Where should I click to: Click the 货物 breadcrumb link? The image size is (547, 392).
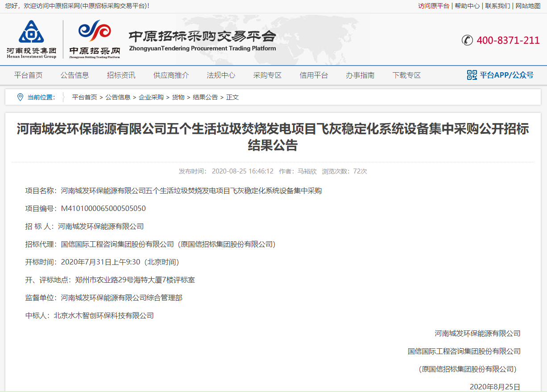coord(178,97)
